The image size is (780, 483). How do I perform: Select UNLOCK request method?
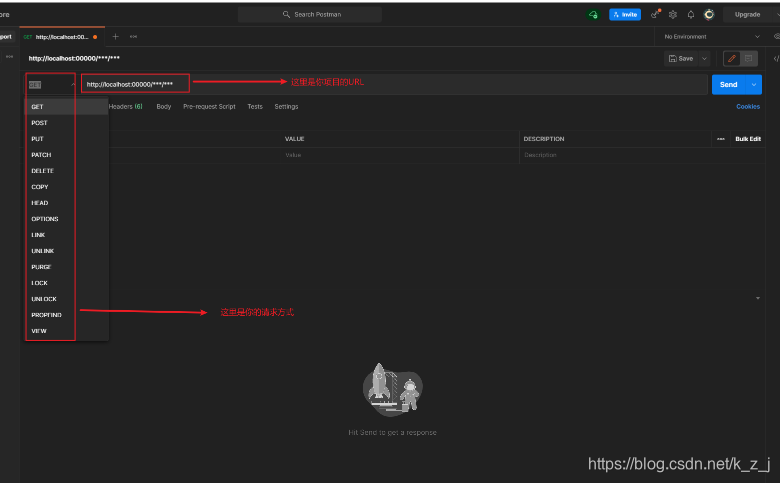[x=66, y=299]
